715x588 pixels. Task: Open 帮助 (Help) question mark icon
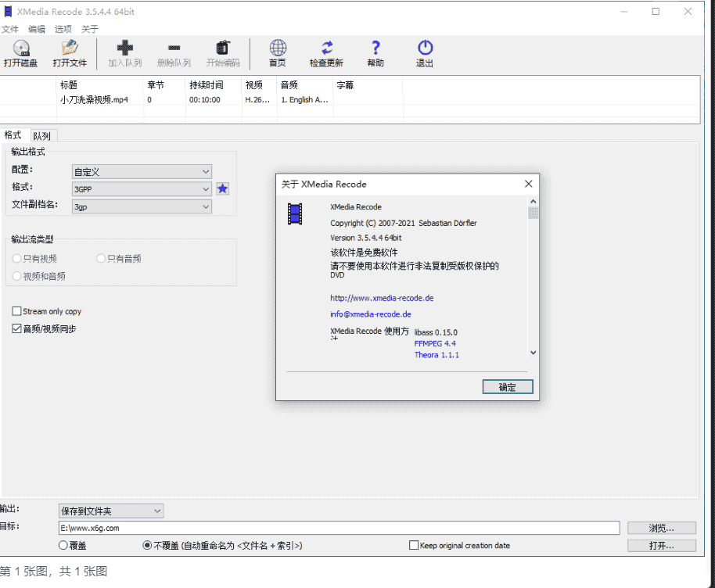click(x=375, y=48)
